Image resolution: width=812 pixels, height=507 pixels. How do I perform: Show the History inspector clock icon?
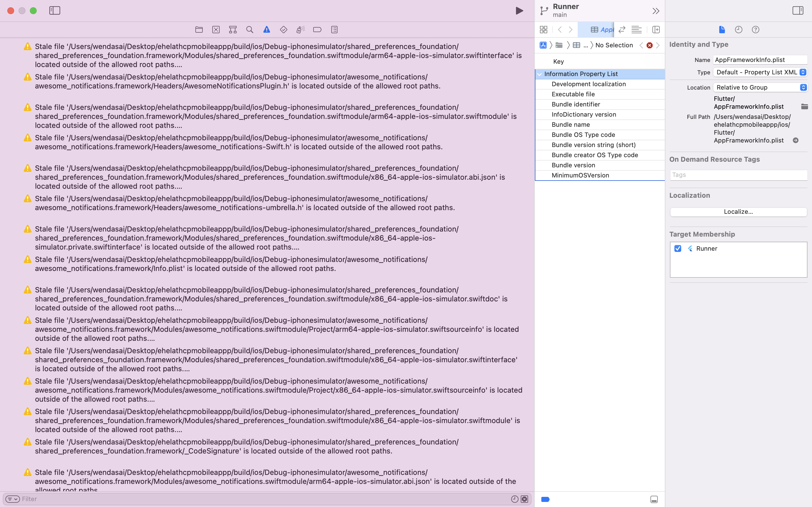click(738, 30)
